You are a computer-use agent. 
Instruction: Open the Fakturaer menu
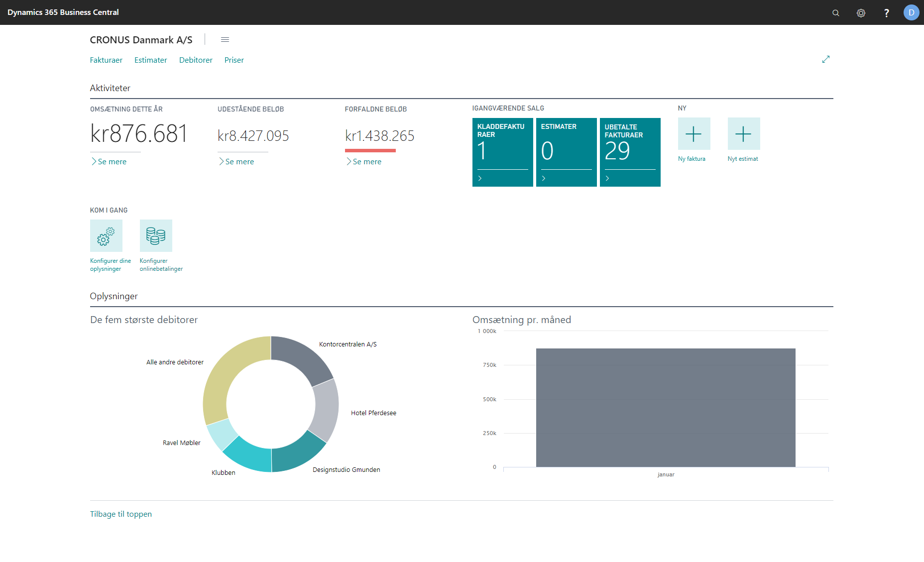tap(106, 60)
